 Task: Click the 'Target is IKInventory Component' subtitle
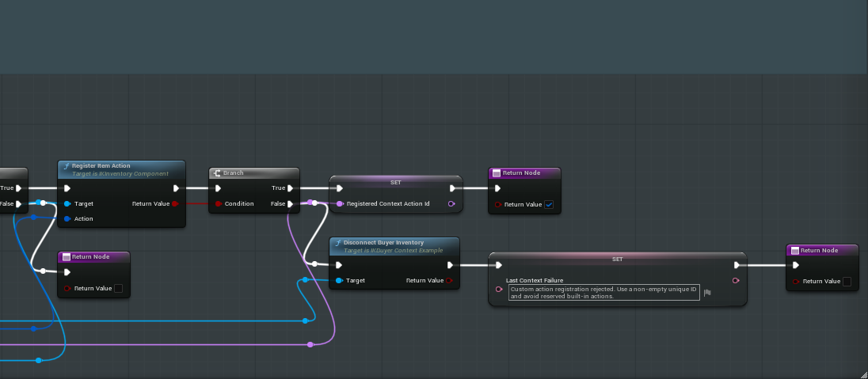pyautogui.click(x=120, y=174)
